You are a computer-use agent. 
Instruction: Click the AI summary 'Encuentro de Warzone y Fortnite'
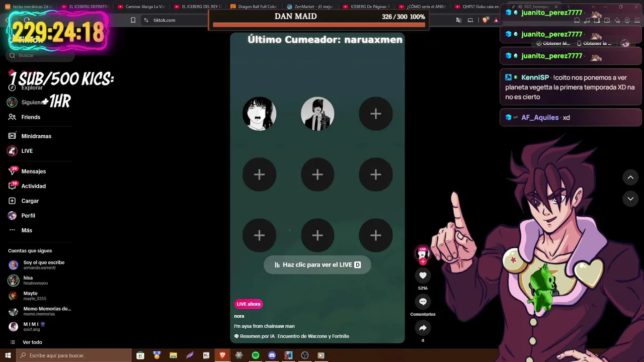[x=313, y=336]
